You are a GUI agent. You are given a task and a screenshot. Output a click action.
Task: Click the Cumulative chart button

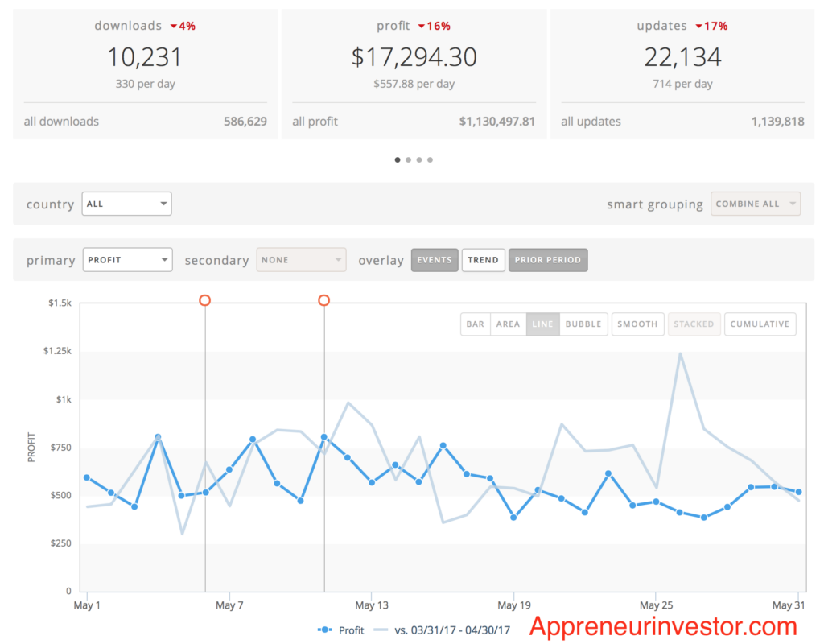click(760, 324)
